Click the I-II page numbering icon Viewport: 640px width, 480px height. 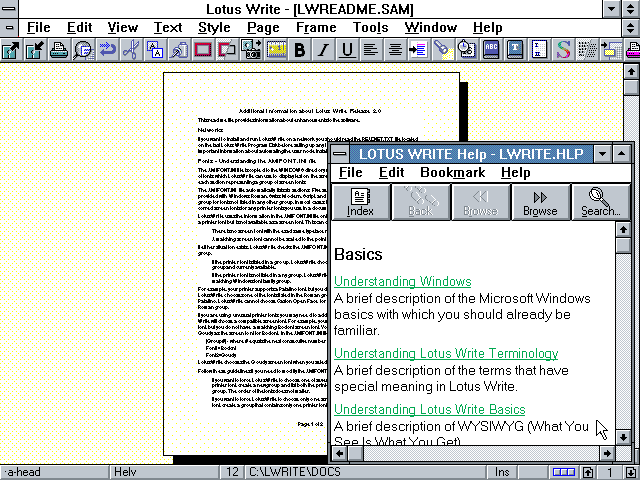coord(540,50)
